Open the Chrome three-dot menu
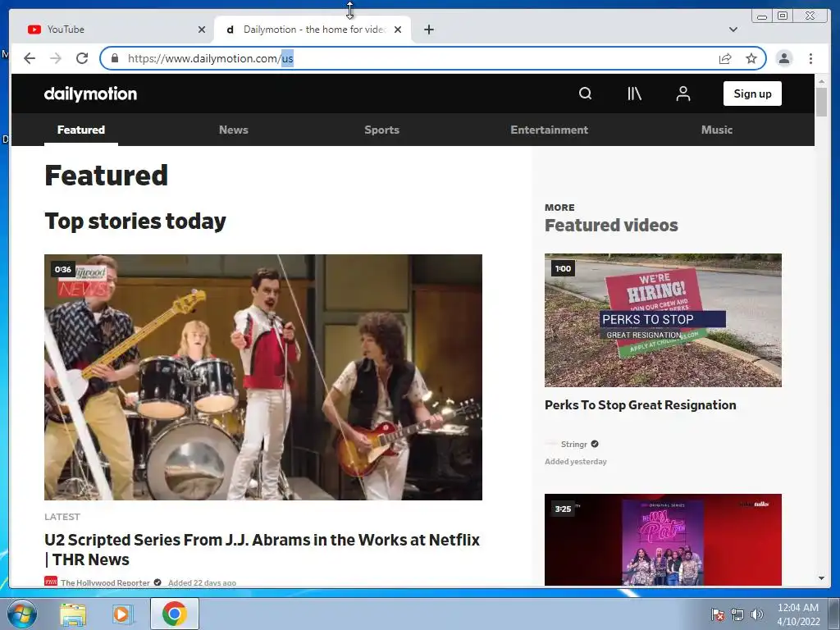The image size is (840, 630). tap(810, 58)
